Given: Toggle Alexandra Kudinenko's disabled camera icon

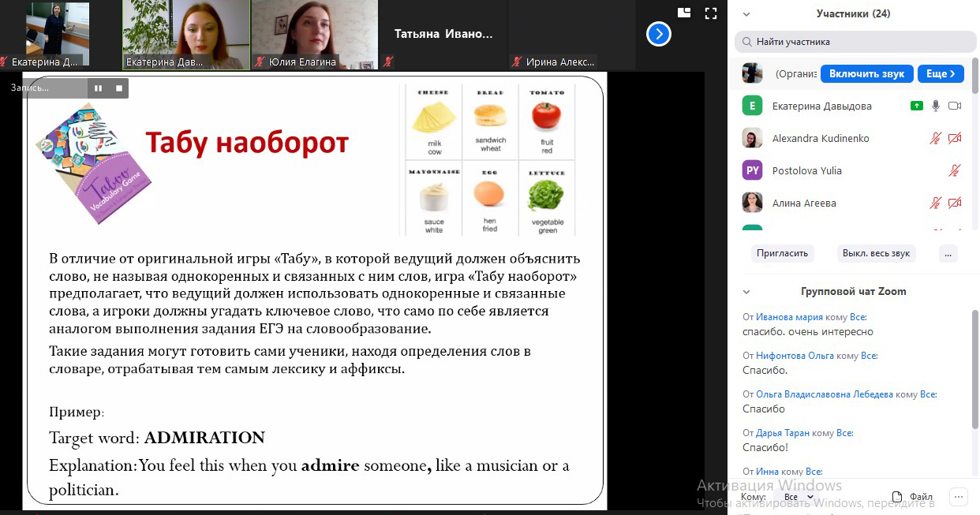Looking at the screenshot, I should coord(955,138).
